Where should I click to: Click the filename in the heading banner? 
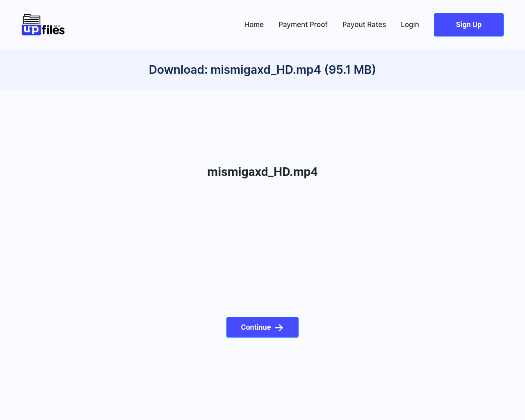coord(266,70)
